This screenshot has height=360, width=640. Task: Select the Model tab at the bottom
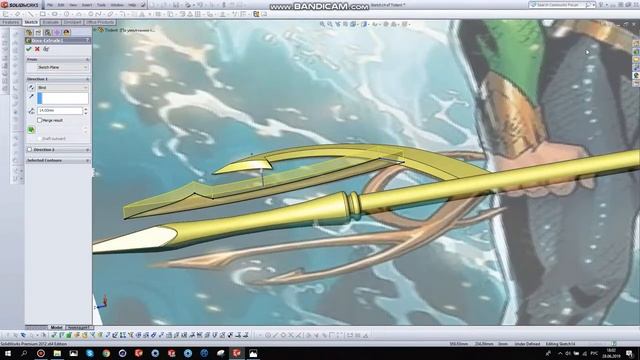coord(57,327)
